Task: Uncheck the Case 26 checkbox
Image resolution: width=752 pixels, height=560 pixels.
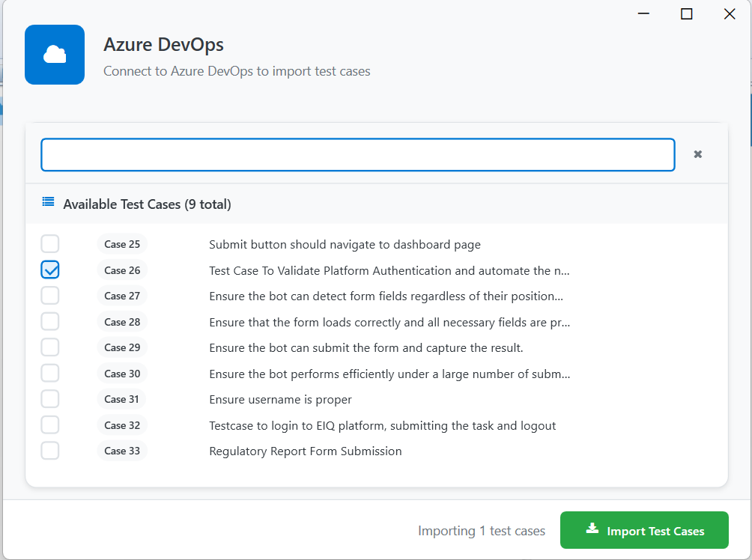Action: coord(50,270)
